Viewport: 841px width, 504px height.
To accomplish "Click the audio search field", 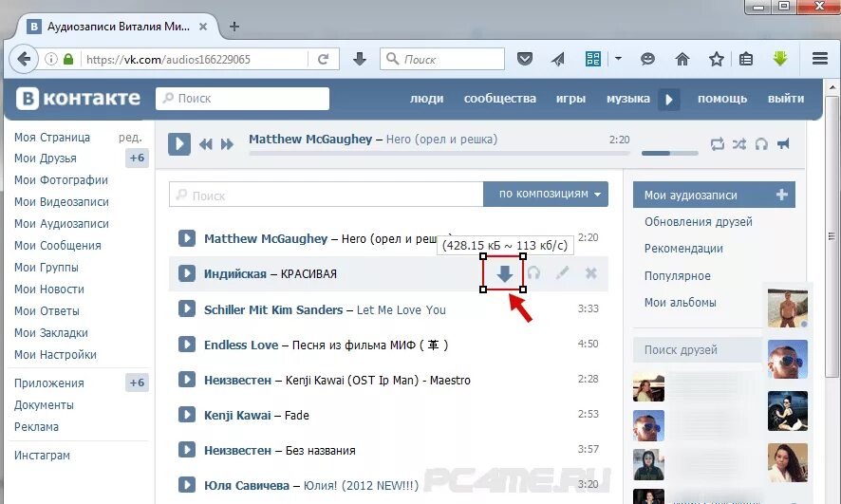I will pyautogui.click(x=327, y=195).
